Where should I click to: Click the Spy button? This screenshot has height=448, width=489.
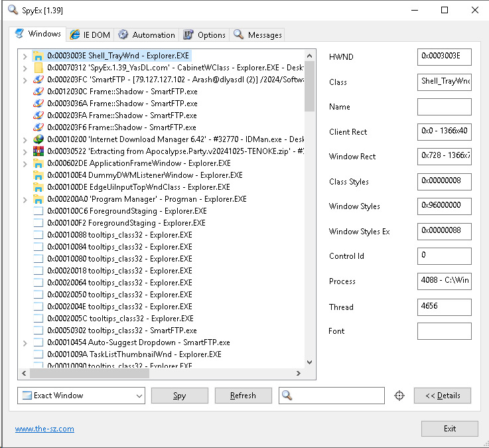coord(180,396)
